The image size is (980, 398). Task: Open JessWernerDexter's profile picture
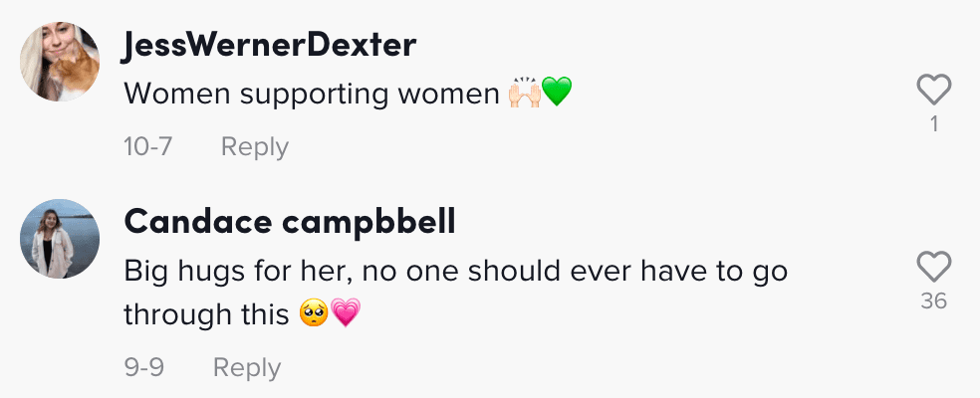60,62
